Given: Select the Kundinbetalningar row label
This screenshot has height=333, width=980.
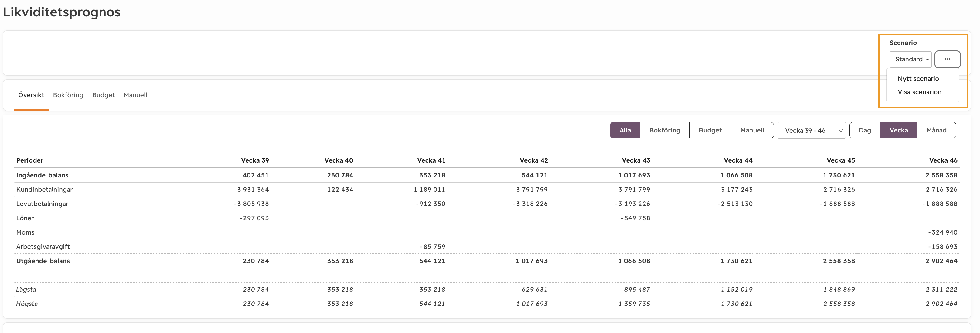Looking at the screenshot, I should 44,190.
